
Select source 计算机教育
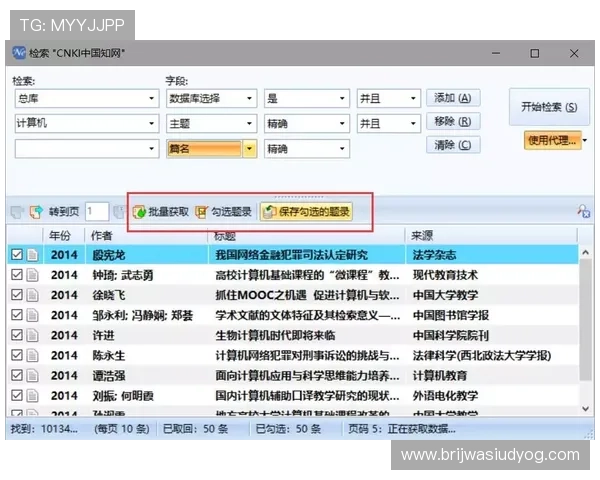(440, 376)
